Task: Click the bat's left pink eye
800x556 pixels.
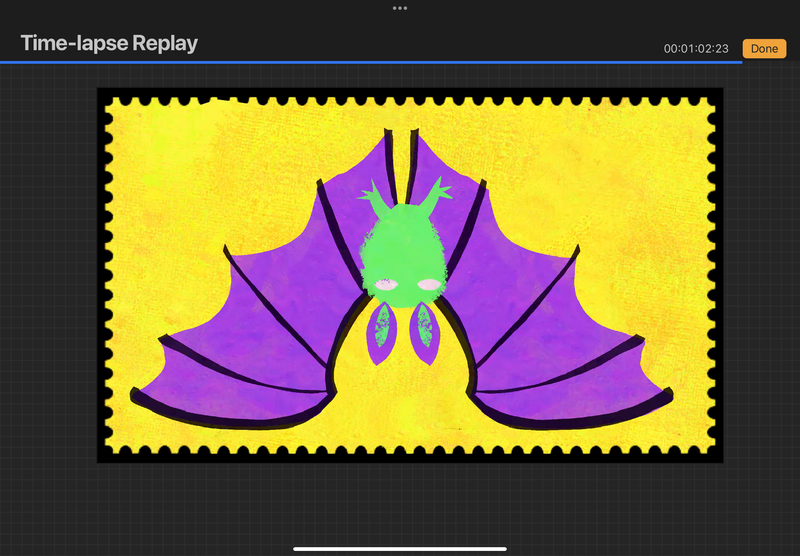Action: pos(386,285)
